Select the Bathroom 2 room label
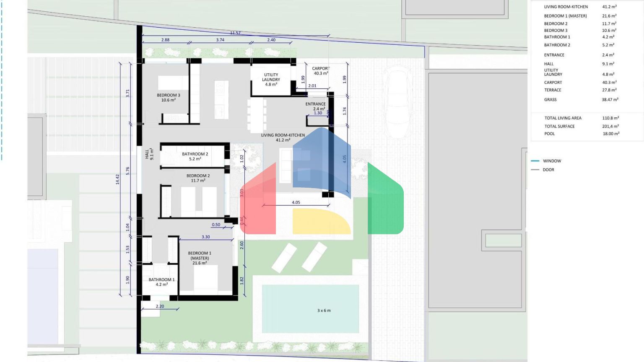The height and width of the screenshot is (362, 644). (x=195, y=156)
